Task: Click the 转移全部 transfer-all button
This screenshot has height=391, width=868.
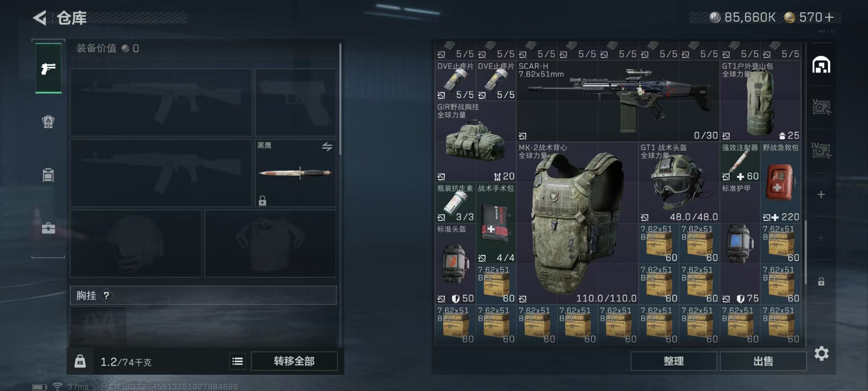Action: click(294, 361)
